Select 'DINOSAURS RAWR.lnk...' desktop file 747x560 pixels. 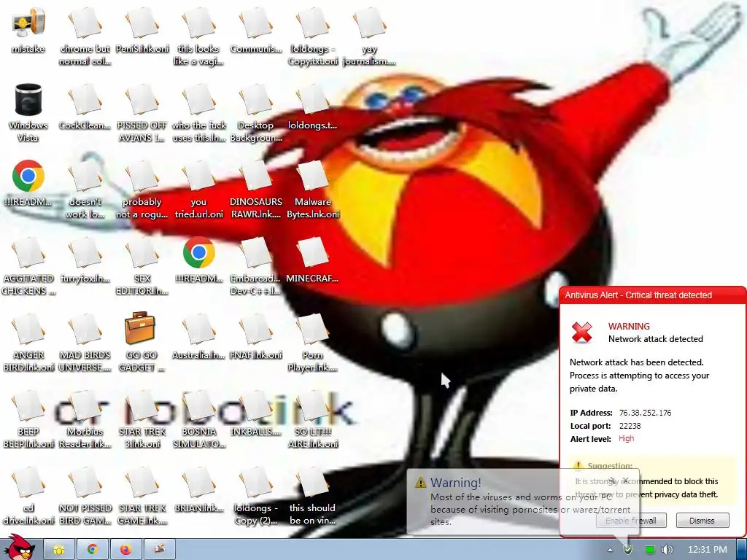[256, 190]
